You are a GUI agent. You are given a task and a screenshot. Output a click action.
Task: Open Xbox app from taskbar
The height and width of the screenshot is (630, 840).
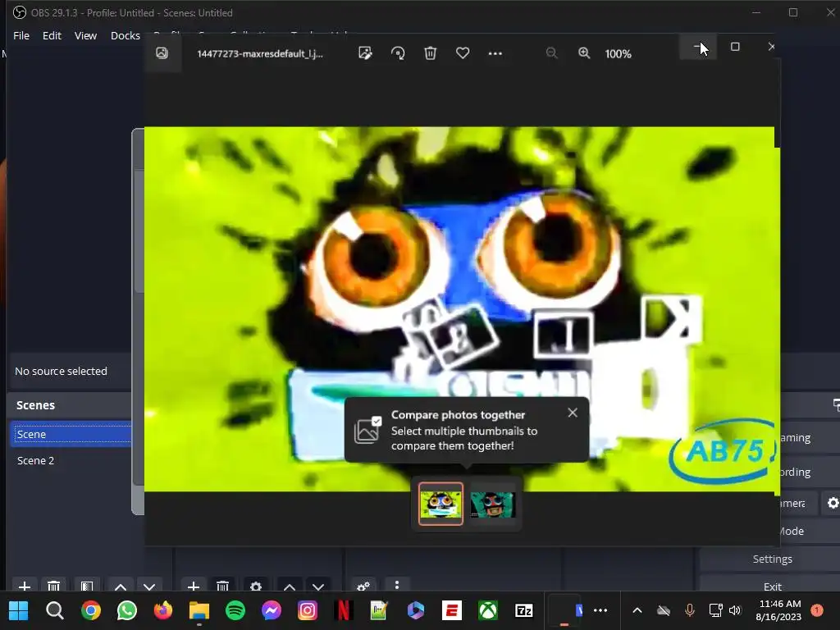[488, 610]
